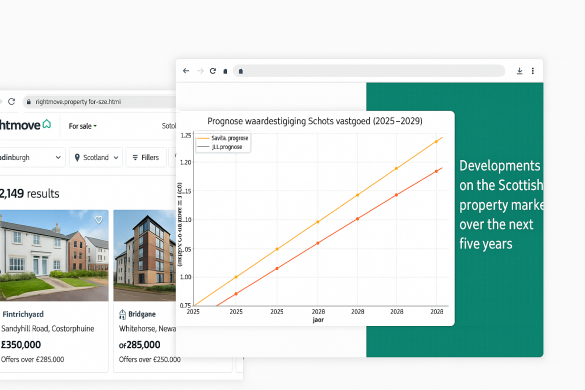Click the jaar axis label

click(x=318, y=320)
